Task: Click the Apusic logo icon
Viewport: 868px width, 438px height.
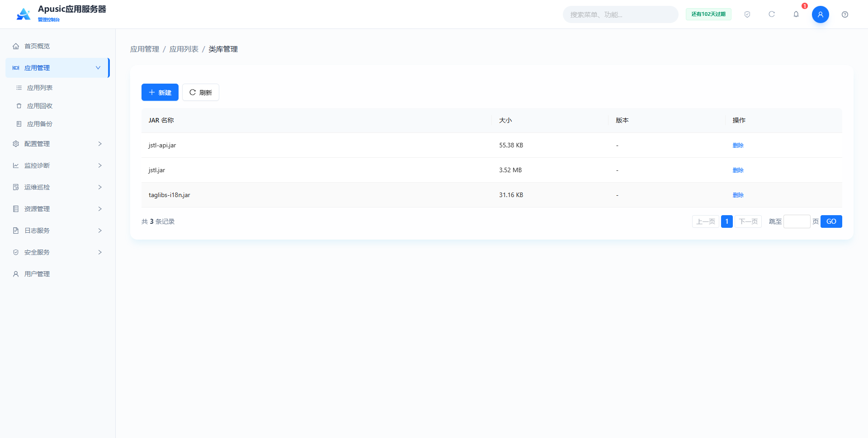Action: (x=24, y=14)
